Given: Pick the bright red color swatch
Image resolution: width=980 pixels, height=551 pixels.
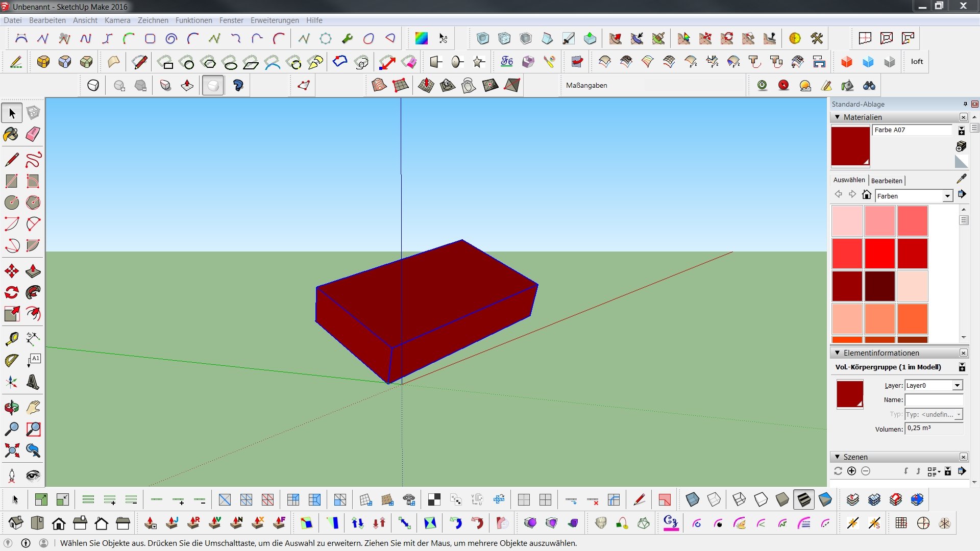Looking at the screenshot, I should (x=879, y=253).
